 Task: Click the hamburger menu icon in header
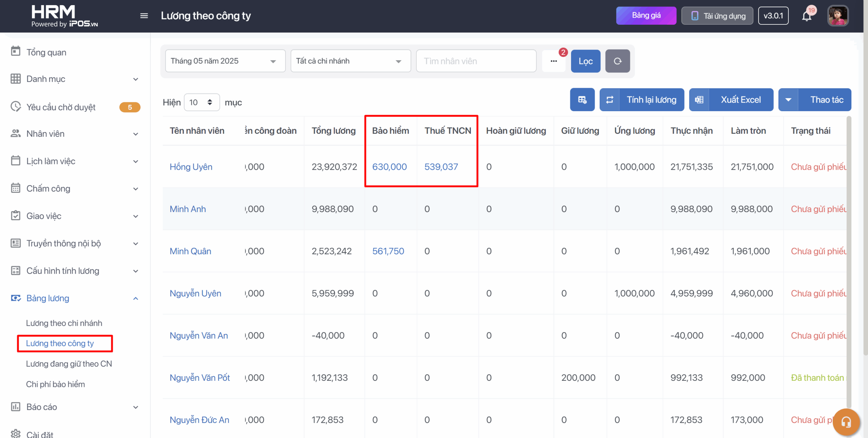coord(144,16)
